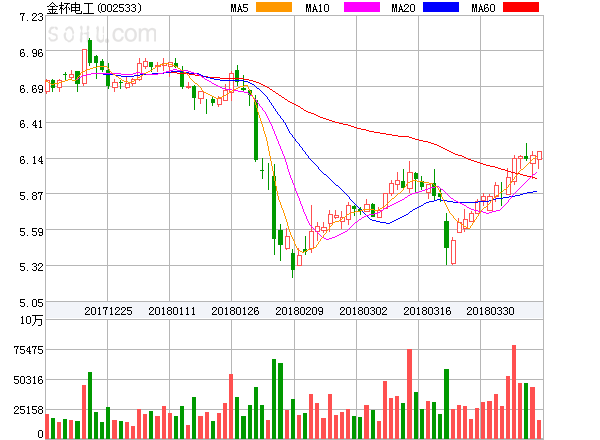Click the 5.32 price axis label
The width and height of the screenshot is (600, 440).
[31, 267]
